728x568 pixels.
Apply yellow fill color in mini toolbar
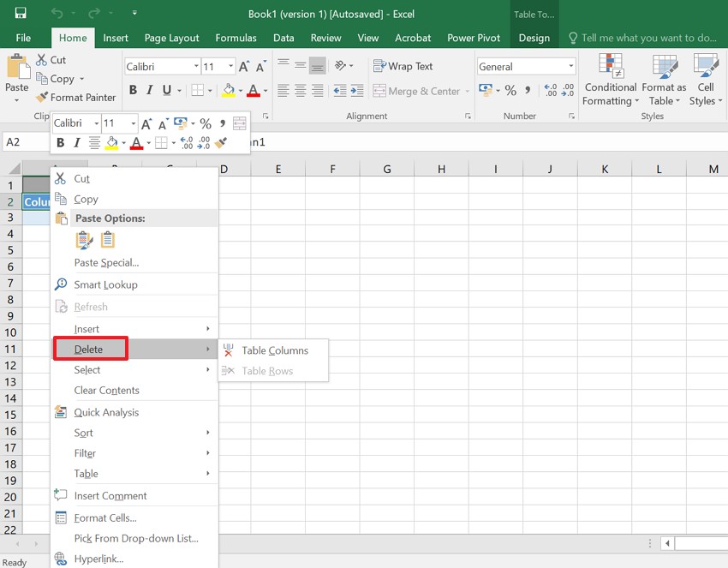coord(111,142)
